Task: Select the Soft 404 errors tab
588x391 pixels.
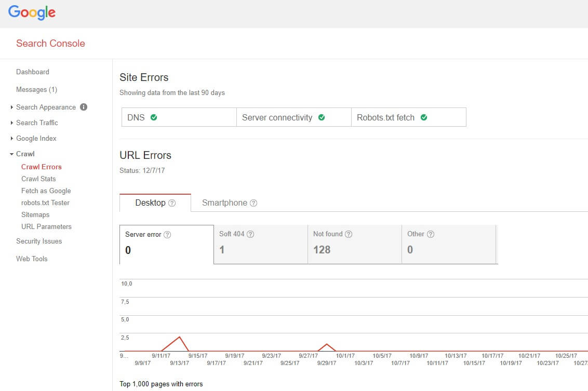Action: click(x=261, y=245)
